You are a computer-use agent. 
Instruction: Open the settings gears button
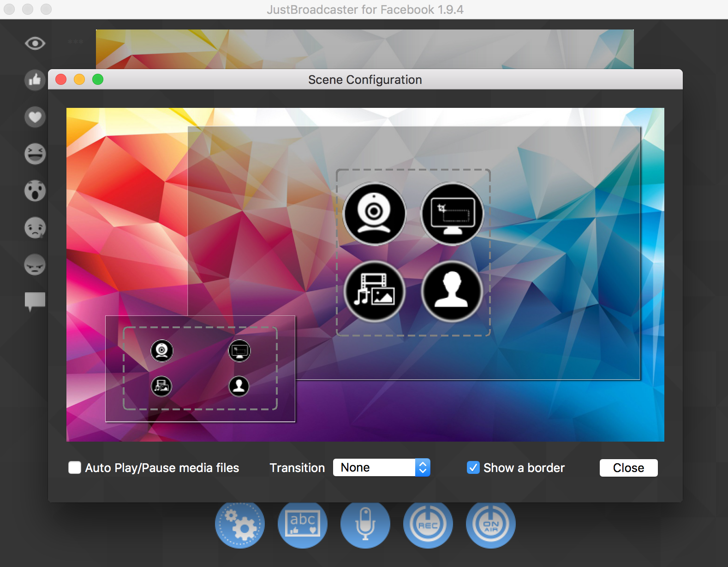coord(240,524)
